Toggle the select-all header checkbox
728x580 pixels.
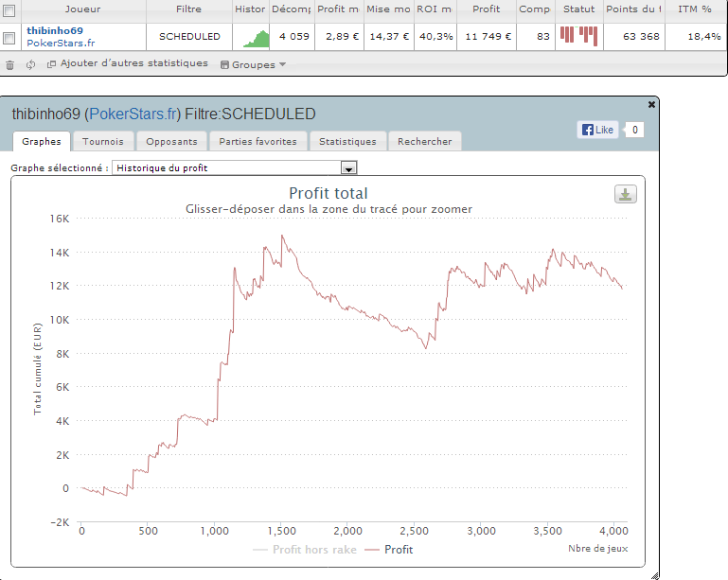coord(9,9)
